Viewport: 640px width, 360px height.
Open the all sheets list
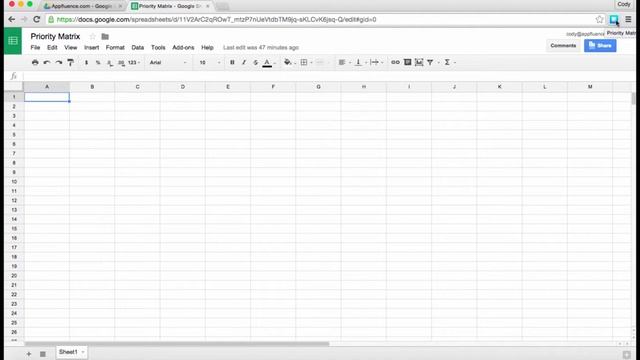click(42, 353)
